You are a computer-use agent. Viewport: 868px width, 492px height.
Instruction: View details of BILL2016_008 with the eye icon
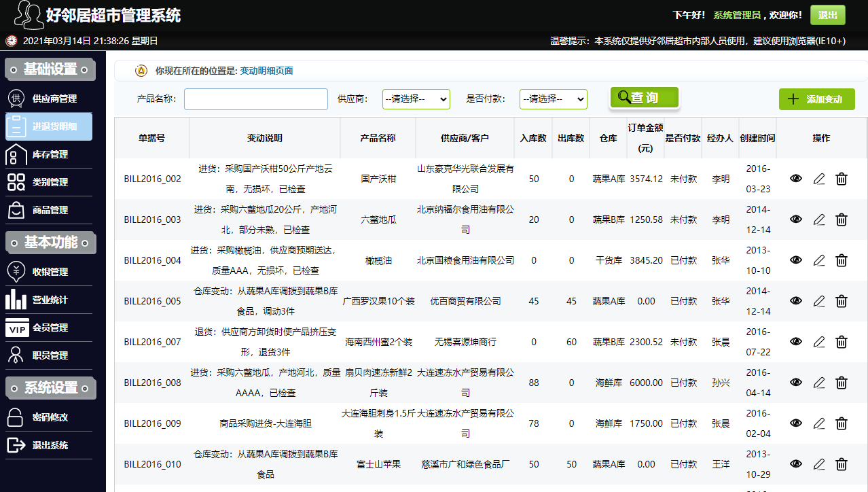[796, 383]
